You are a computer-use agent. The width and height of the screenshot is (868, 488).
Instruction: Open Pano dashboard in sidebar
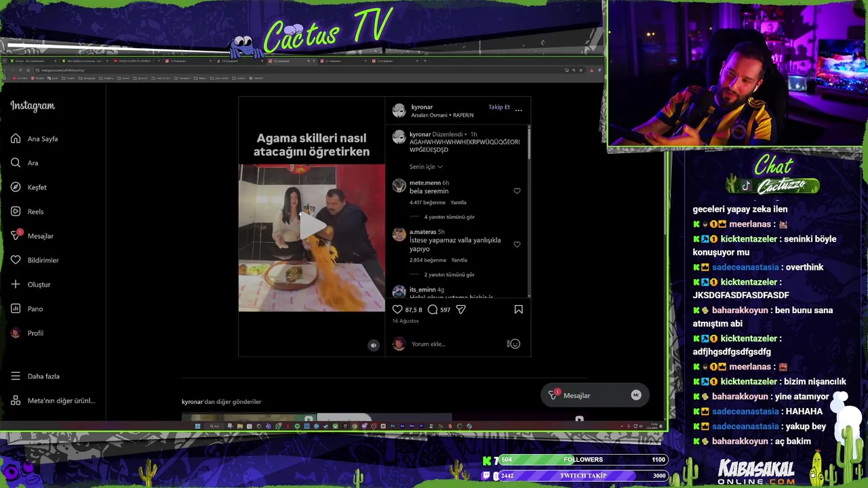(x=27, y=309)
